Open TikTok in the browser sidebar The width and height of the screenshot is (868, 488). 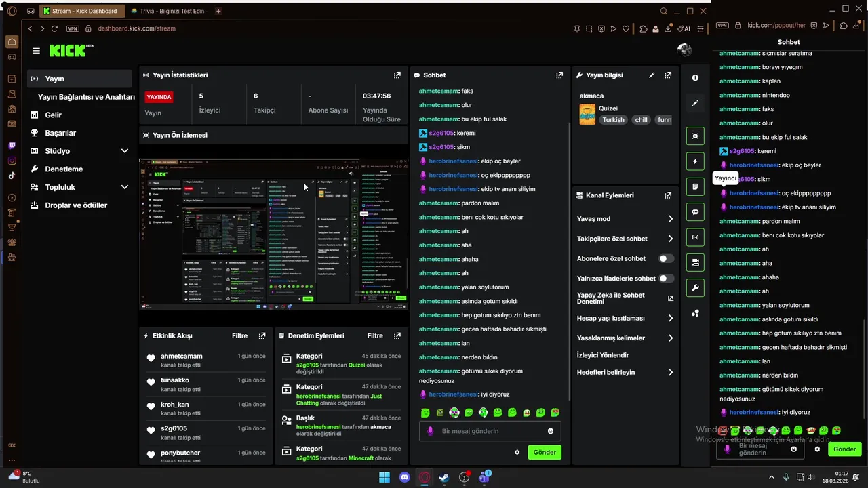pos(12,176)
